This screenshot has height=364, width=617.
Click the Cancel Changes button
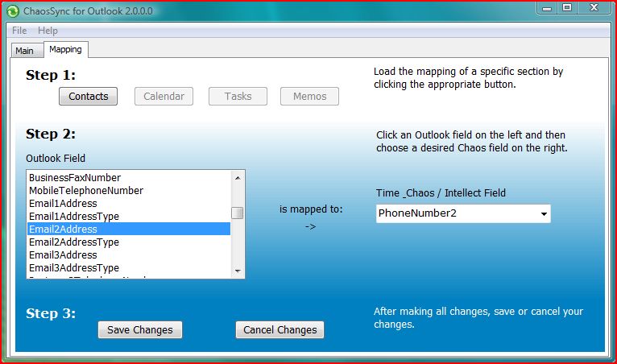pyautogui.click(x=280, y=329)
